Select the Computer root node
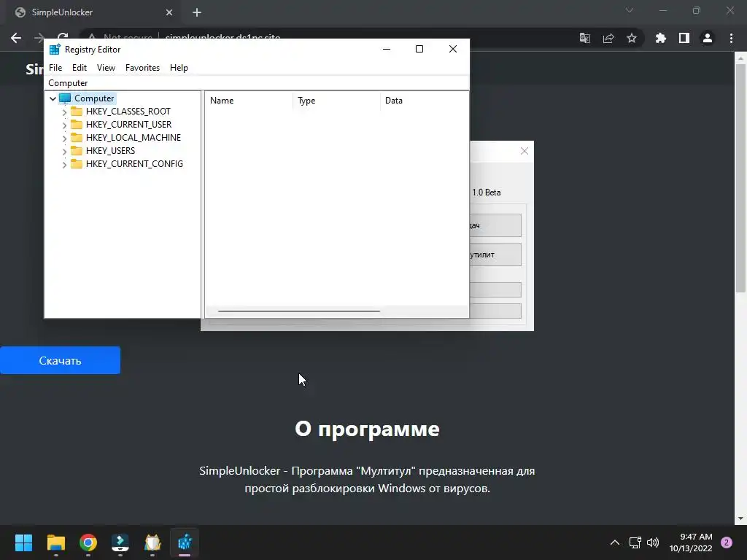747x560 pixels. pos(94,98)
